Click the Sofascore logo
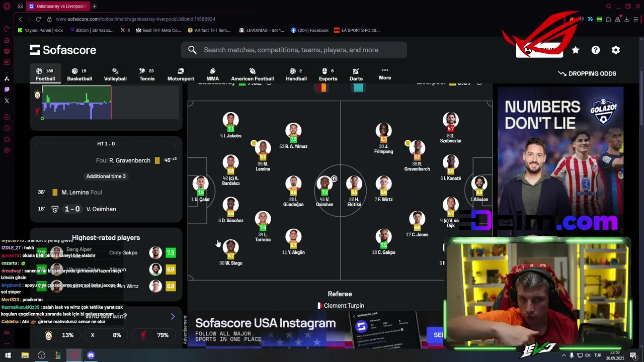Image resolution: width=644 pixels, height=362 pixels. click(x=63, y=50)
